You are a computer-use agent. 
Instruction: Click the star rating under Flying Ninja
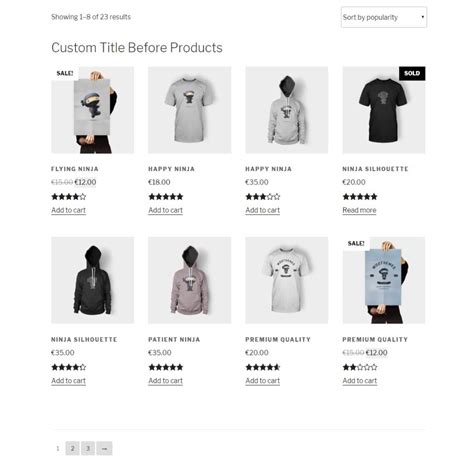pos(69,197)
